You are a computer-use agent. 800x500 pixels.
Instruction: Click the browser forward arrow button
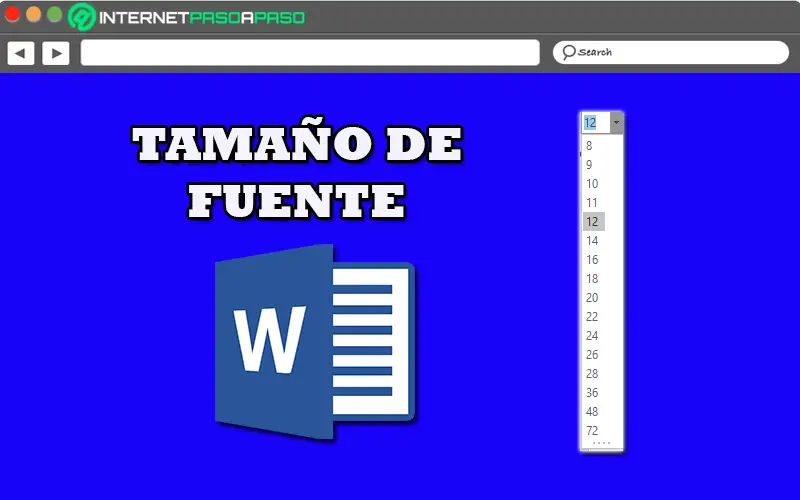(x=56, y=53)
